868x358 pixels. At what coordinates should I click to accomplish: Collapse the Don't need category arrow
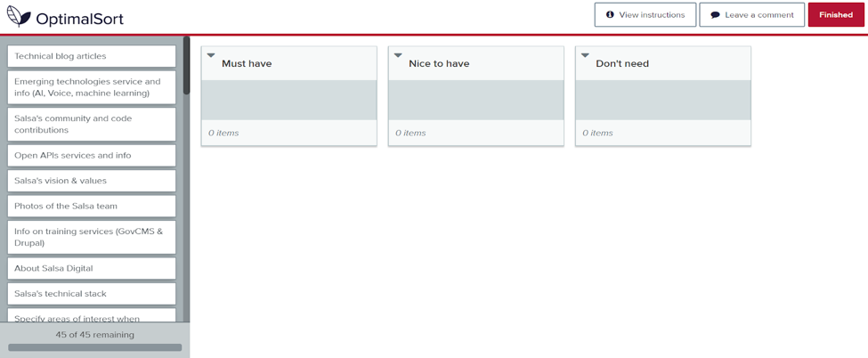[585, 55]
